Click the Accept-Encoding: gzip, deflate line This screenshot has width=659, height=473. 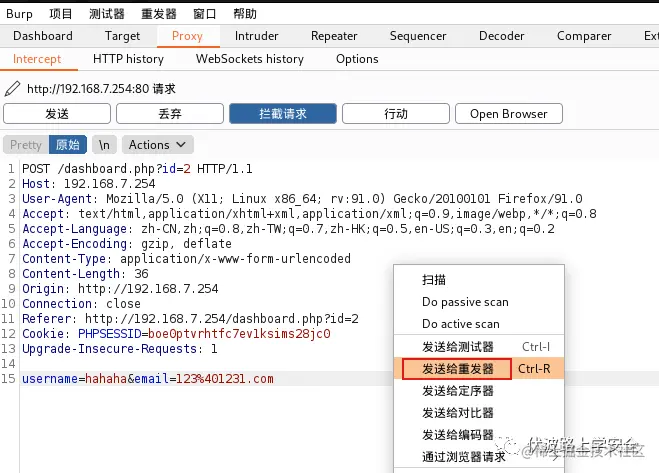127,244
